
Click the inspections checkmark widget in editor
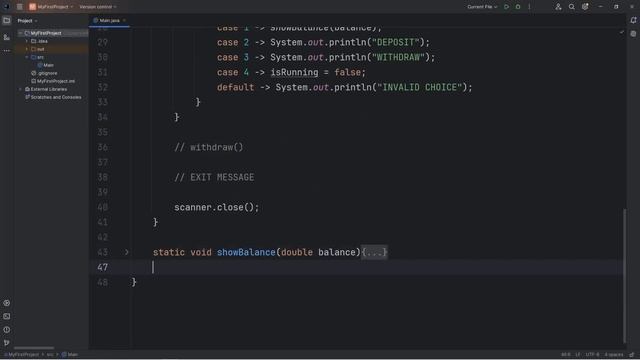(x=622, y=32)
